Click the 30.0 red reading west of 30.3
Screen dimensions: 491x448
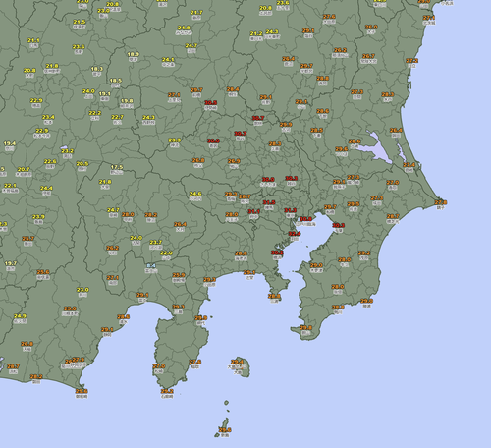pyautogui.click(x=268, y=180)
